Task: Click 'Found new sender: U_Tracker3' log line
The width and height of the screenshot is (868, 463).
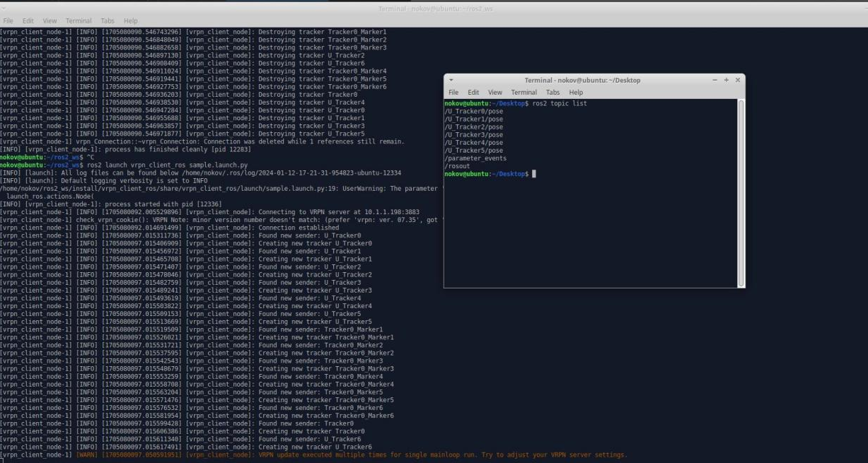Action: (180, 282)
